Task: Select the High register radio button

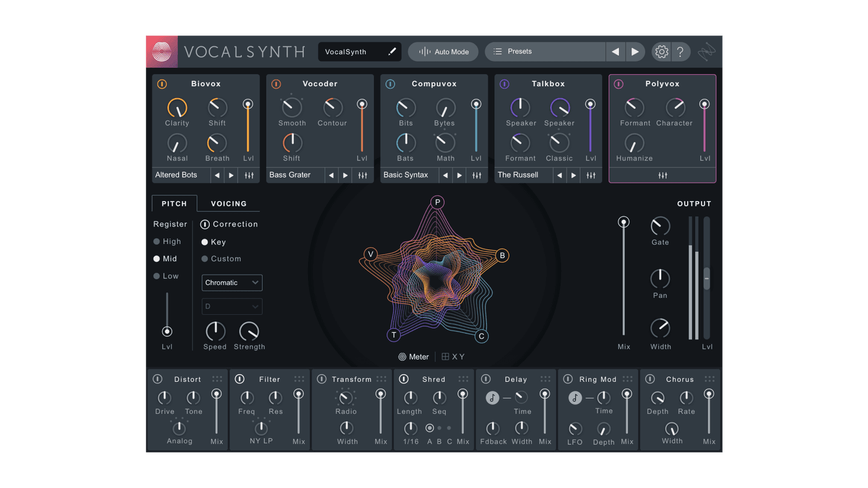Action: (157, 241)
